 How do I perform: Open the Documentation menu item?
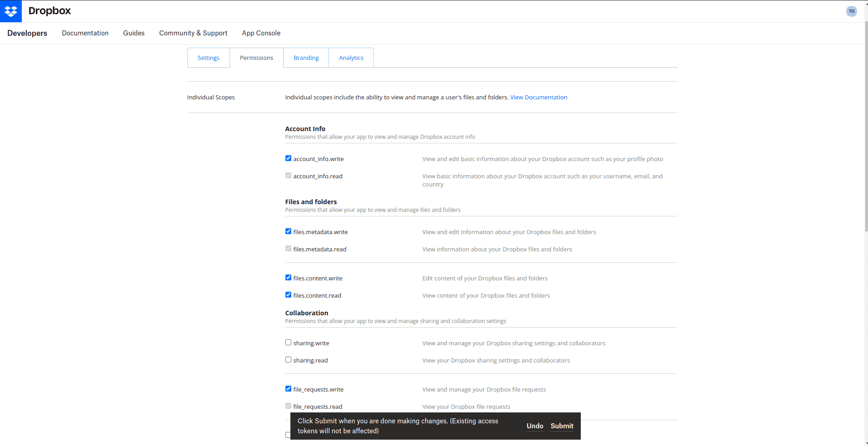tap(85, 33)
